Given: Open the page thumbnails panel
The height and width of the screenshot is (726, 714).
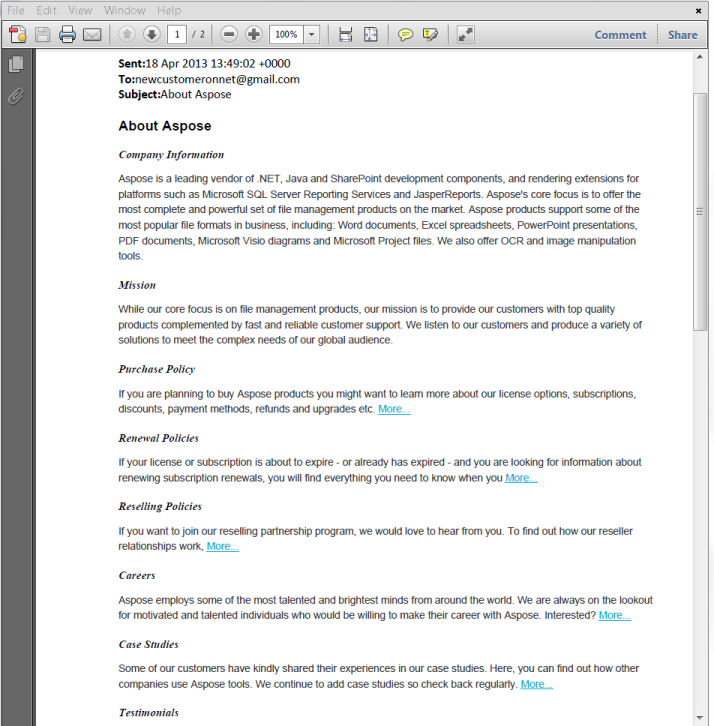Looking at the screenshot, I should click(x=16, y=64).
